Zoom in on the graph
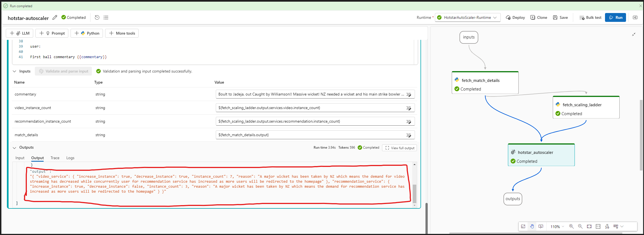 point(572,226)
